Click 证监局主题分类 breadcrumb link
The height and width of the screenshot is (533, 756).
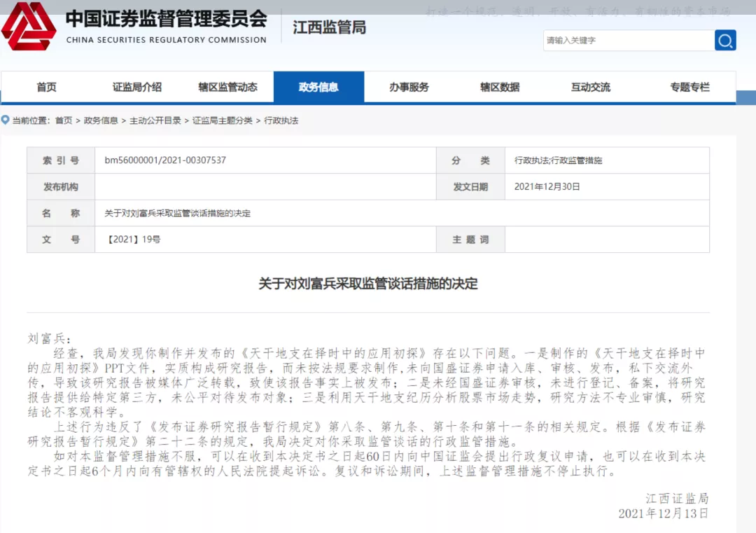223,120
